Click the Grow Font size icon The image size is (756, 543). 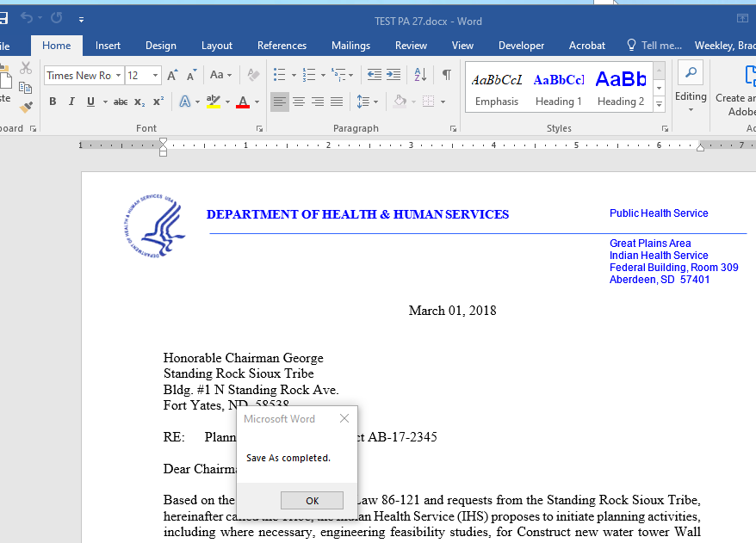click(172, 76)
